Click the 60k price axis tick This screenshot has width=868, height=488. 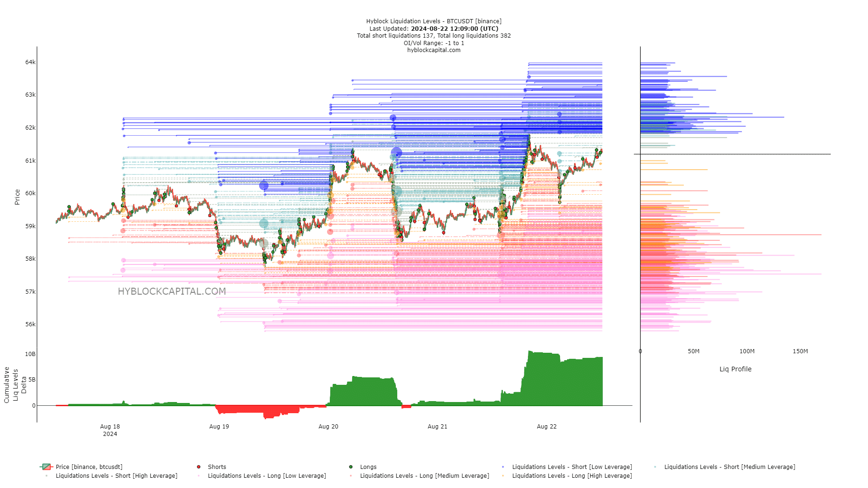[x=30, y=193]
